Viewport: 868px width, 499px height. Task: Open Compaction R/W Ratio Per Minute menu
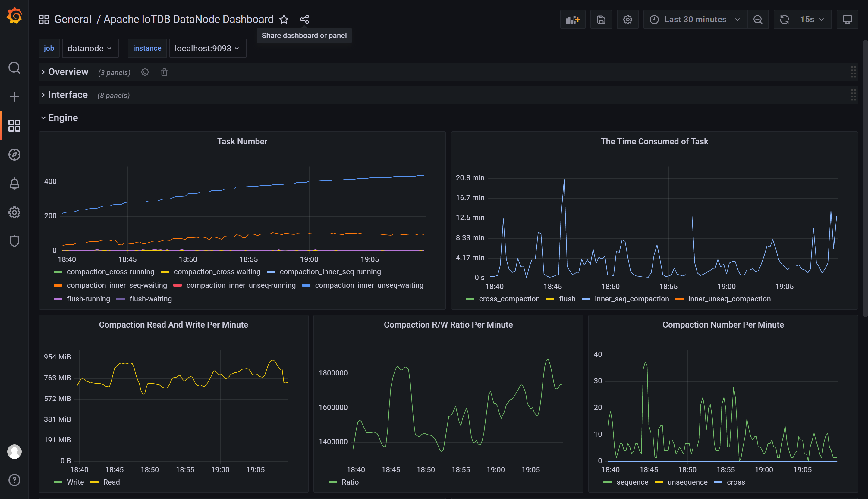pos(448,325)
